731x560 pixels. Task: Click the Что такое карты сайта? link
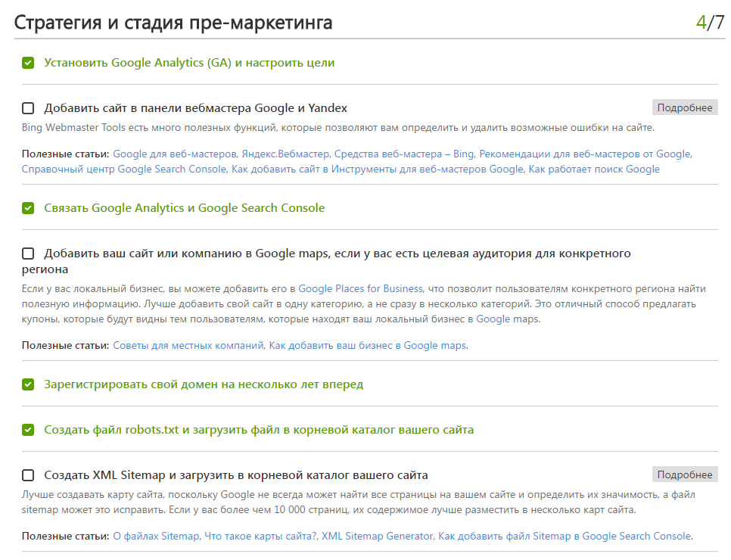pyautogui.click(x=260, y=537)
